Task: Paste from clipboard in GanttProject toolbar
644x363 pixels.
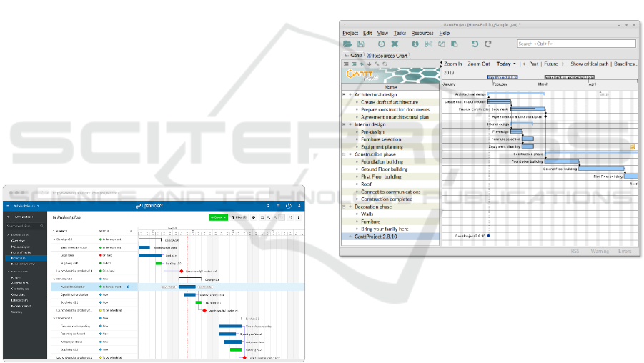Action: click(455, 44)
